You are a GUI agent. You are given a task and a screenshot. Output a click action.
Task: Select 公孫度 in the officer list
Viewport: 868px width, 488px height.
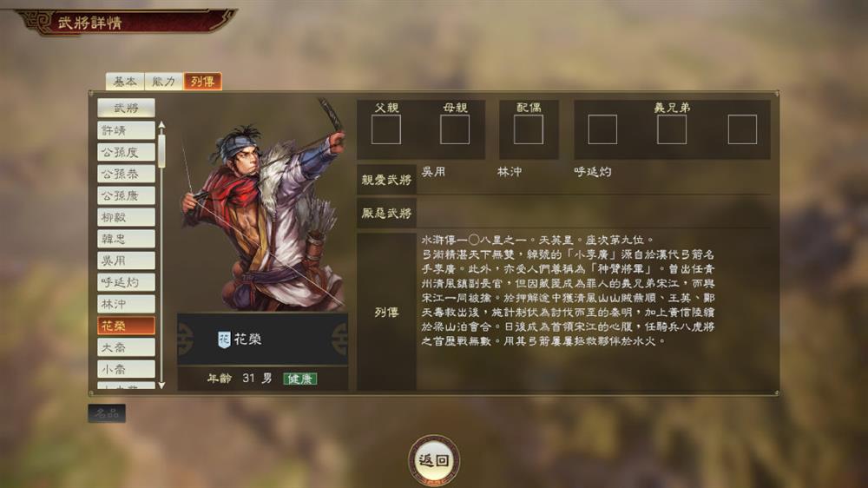click(126, 152)
